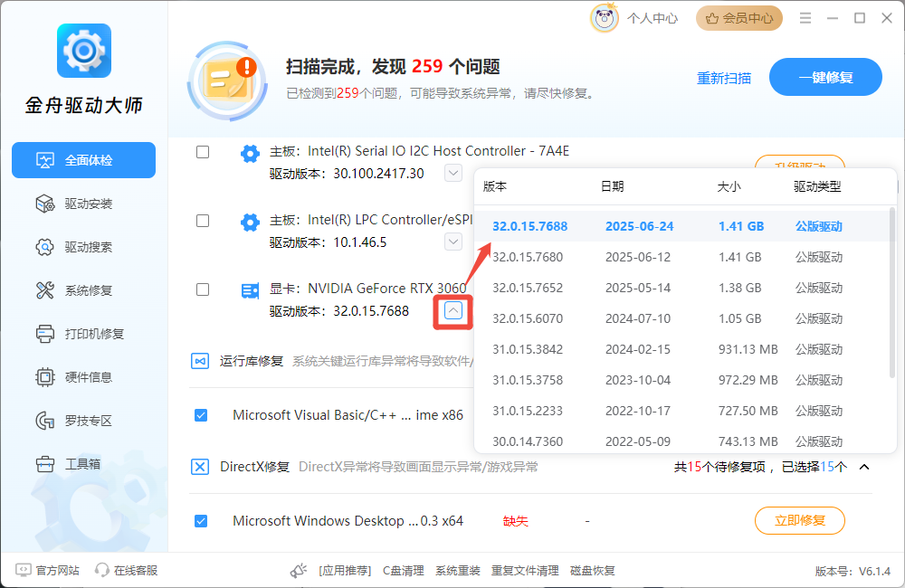The image size is (905, 588).
Task: Click the version list scrollbar
Action: (892, 293)
